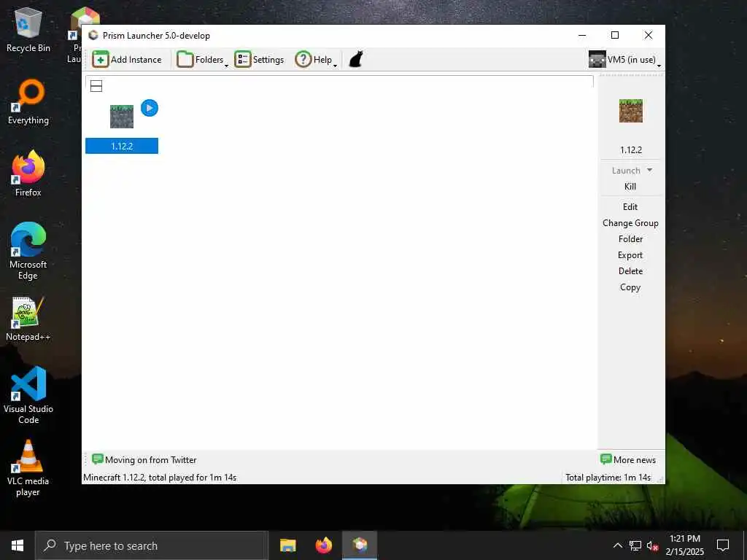Show hidden system tray icons
The image size is (747, 560).
[x=617, y=545]
